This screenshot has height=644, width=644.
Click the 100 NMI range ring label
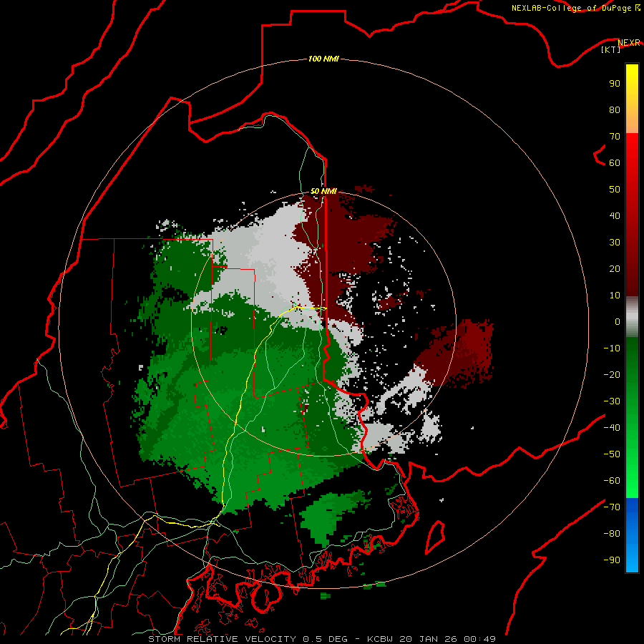(x=323, y=59)
